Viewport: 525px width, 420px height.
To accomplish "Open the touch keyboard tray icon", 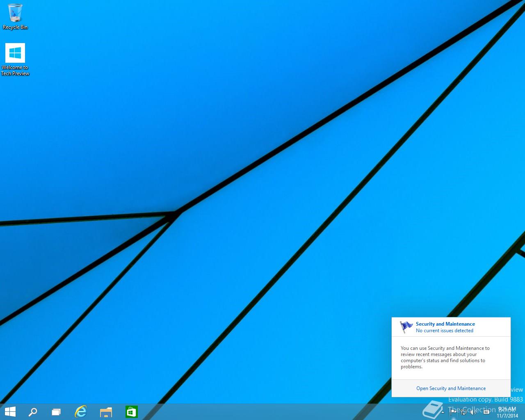I will click(x=486, y=412).
